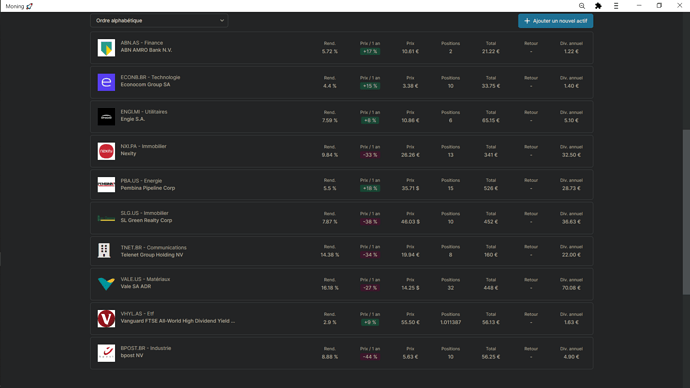The height and width of the screenshot is (388, 690).
Task: Click the Econocom Group logo icon
Action: pyautogui.click(x=106, y=82)
